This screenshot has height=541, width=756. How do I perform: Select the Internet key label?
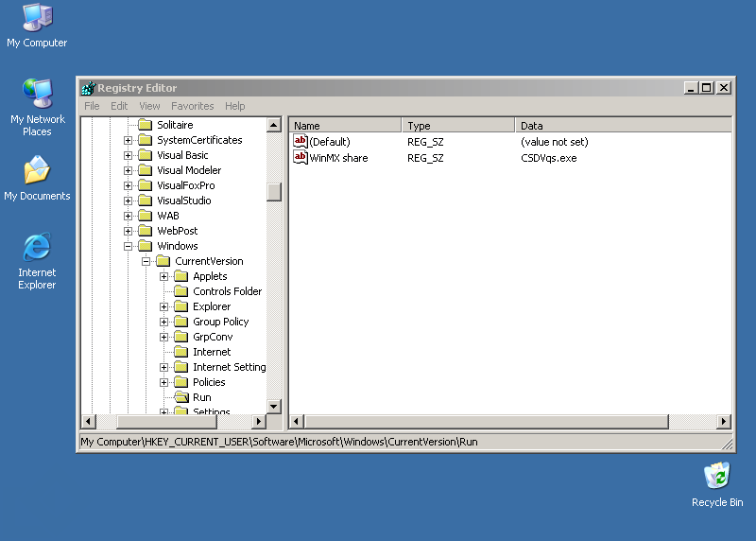pos(212,352)
